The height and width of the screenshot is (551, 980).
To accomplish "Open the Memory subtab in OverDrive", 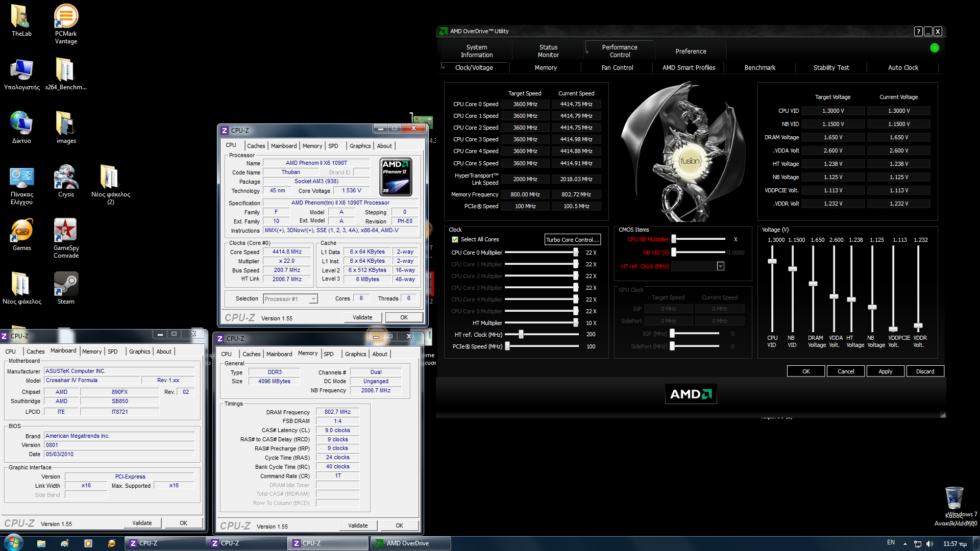I will point(546,68).
